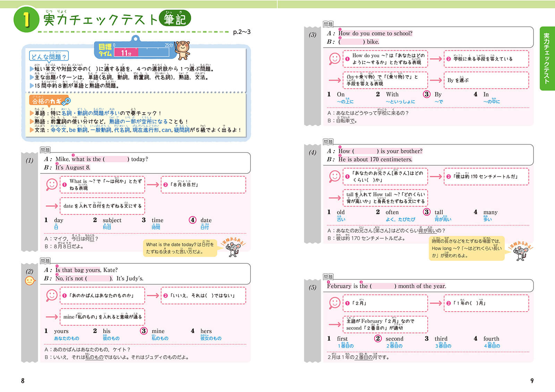Click the 問題 label above question (5)

tap(328, 277)
